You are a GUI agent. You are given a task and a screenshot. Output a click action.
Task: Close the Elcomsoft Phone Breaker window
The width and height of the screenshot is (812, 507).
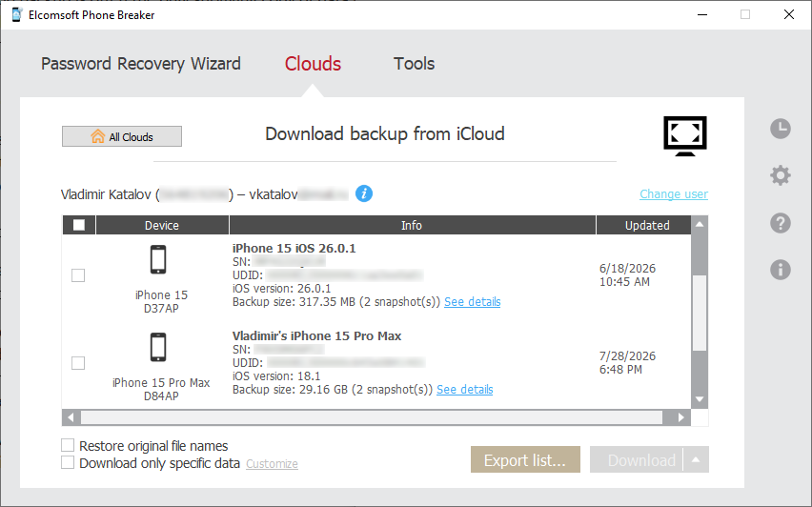(x=789, y=14)
